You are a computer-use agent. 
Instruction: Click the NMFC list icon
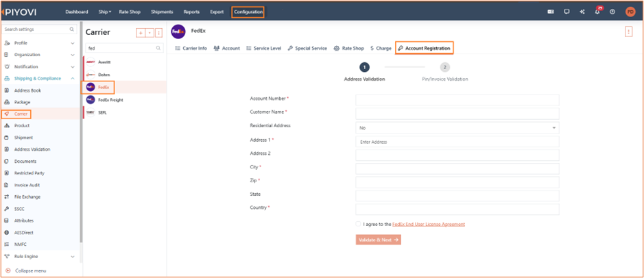click(7, 244)
